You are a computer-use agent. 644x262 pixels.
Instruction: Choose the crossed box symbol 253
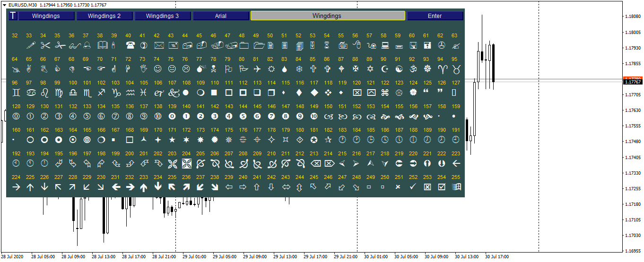(x=427, y=187)
